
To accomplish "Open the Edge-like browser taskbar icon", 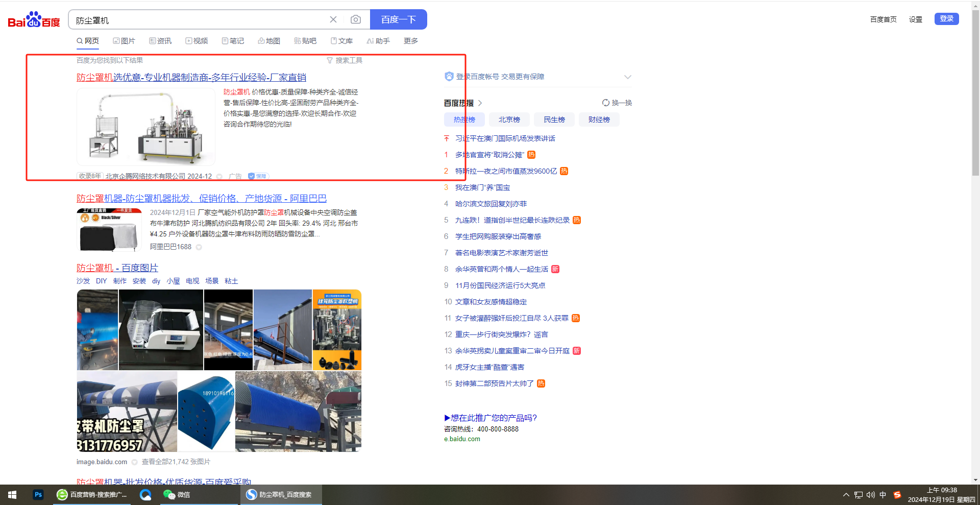I will pos(145,494).
